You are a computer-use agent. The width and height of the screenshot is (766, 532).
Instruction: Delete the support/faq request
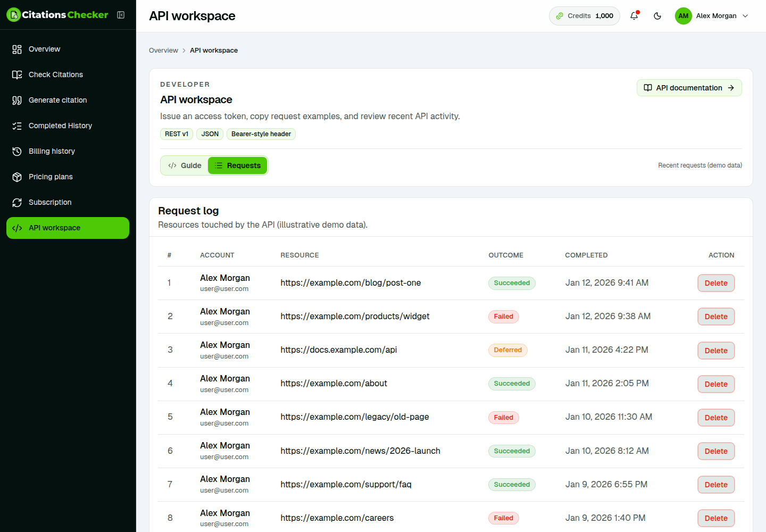click(716, 485)
